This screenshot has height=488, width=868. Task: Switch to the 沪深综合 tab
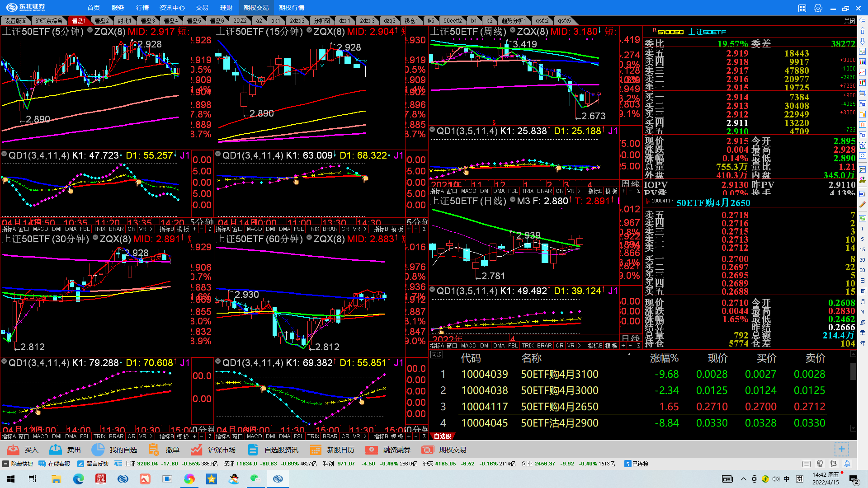tap(49, 21)
